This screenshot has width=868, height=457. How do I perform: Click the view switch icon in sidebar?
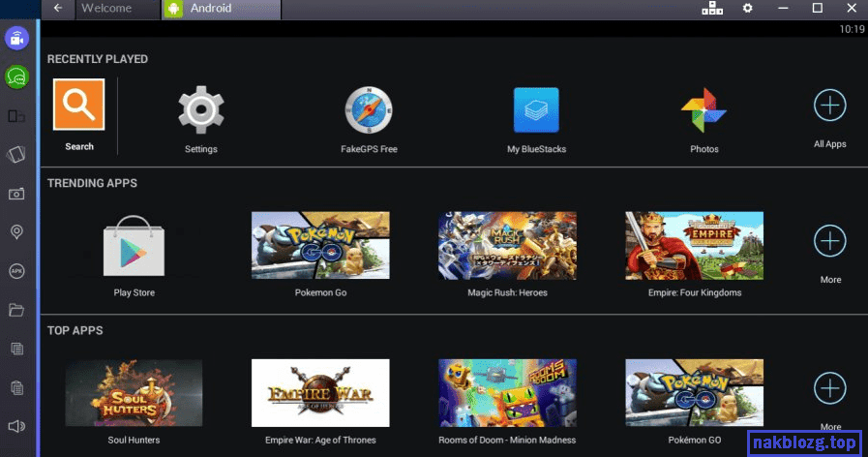tap(16, 116)
